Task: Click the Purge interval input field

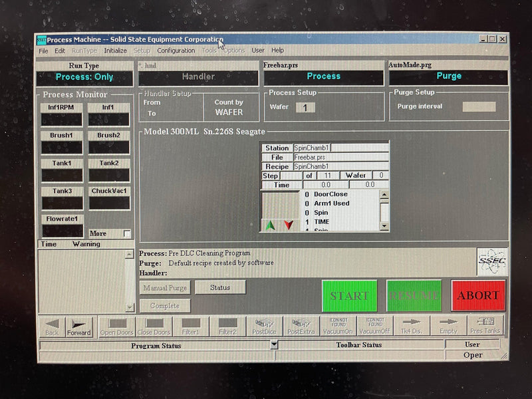Action: pyautogui.click(x=479, y=106)
